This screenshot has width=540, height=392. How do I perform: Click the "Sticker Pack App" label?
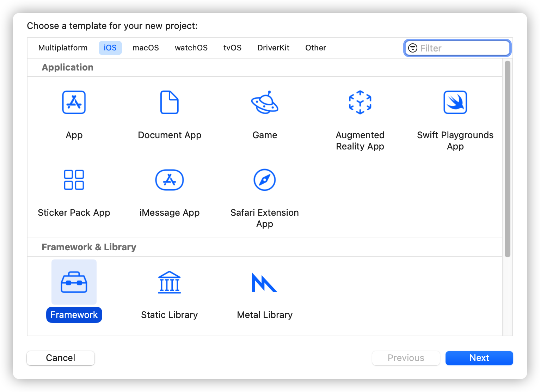tap(74, 213)
